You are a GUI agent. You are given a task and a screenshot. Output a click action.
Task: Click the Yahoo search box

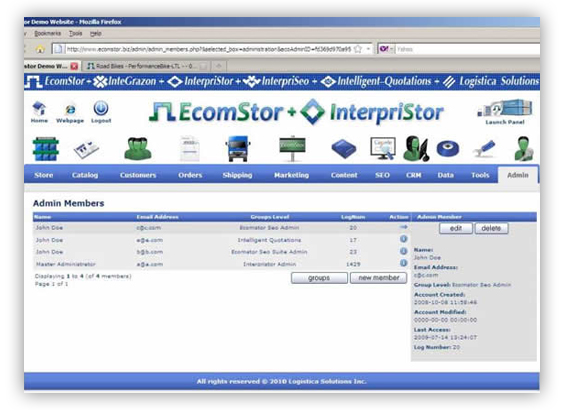[468, 49]
